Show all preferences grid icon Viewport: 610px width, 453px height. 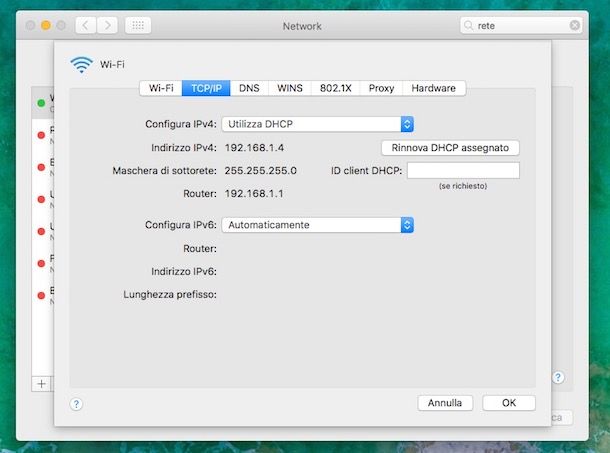138,26
